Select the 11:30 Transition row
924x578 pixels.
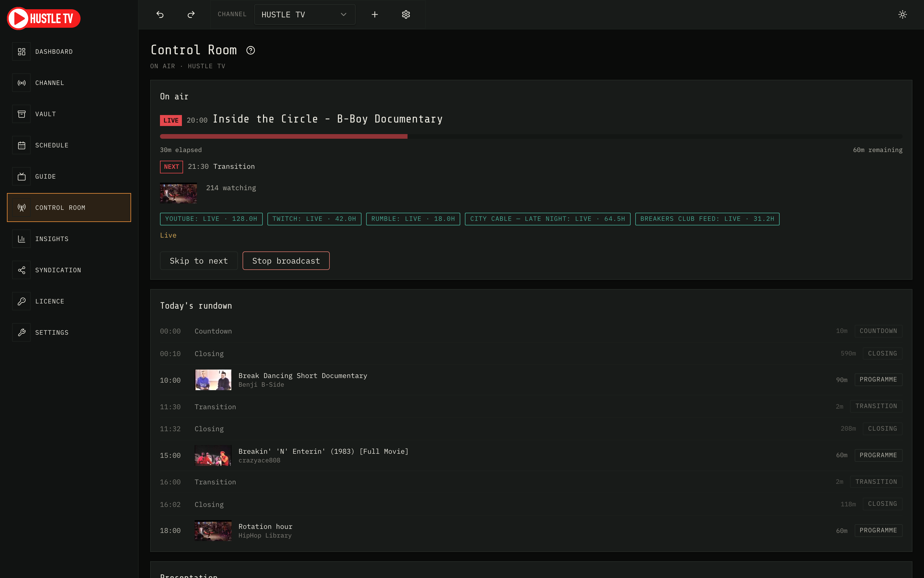click(531, 406)
